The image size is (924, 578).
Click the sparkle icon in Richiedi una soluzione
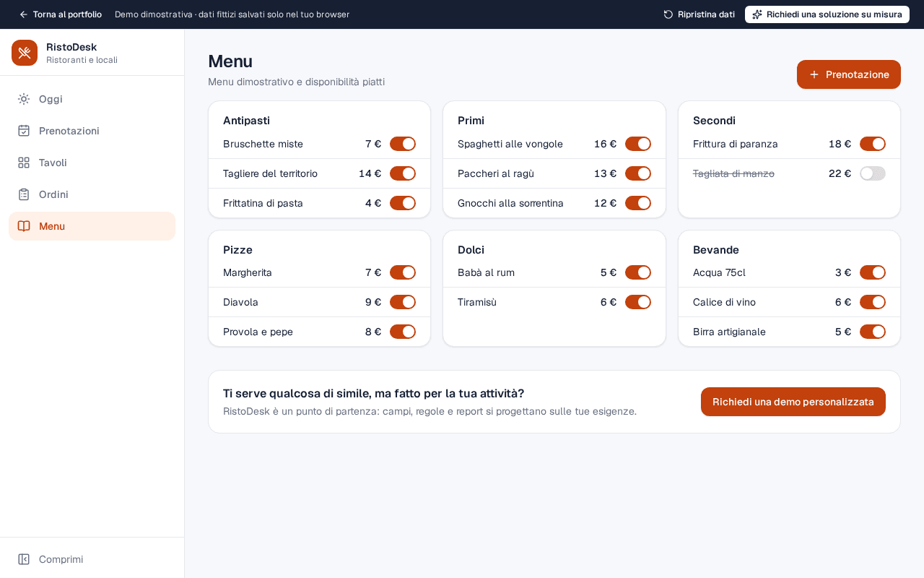click(757, 14)
